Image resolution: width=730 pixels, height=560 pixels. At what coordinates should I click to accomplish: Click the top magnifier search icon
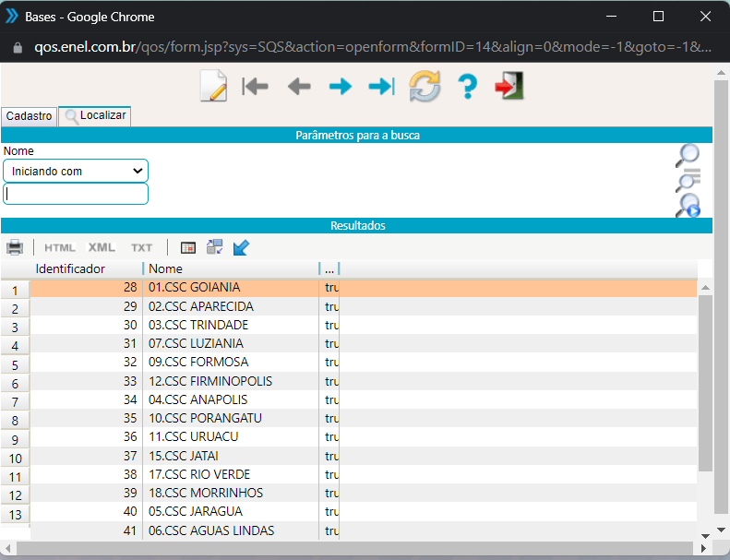click(688, 154)
